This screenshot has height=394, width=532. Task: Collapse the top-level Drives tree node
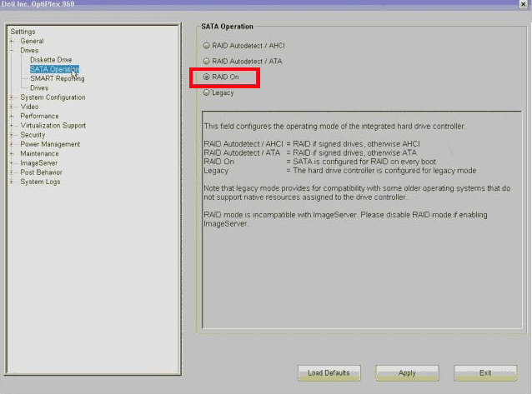[12, 51]
